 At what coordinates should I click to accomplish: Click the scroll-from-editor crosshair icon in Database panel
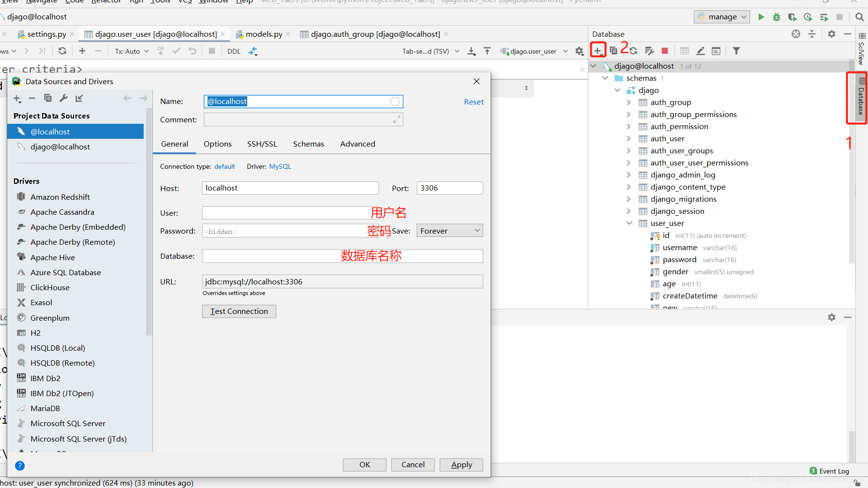pos(796,34)
